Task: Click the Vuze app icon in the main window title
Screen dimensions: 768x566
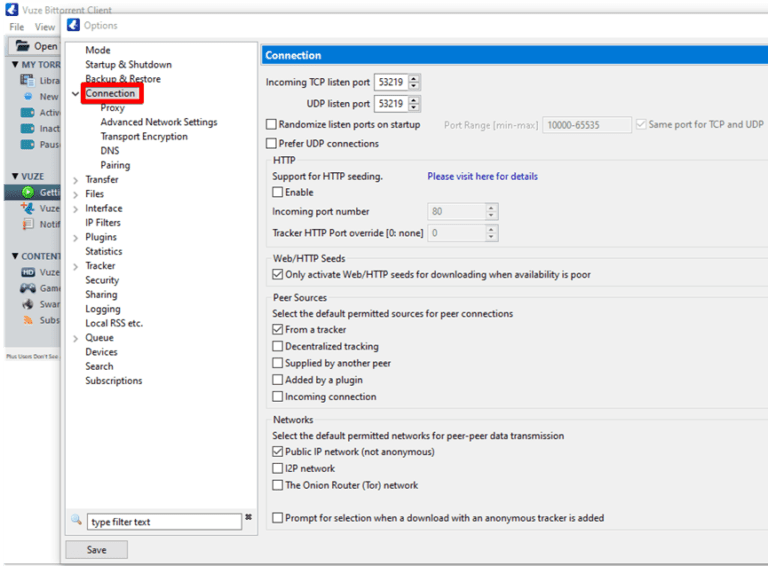Action: (12, 9)
